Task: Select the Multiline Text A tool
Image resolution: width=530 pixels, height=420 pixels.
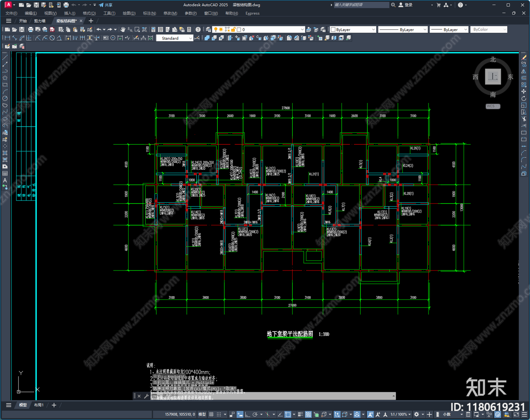Action: [5, 180]
